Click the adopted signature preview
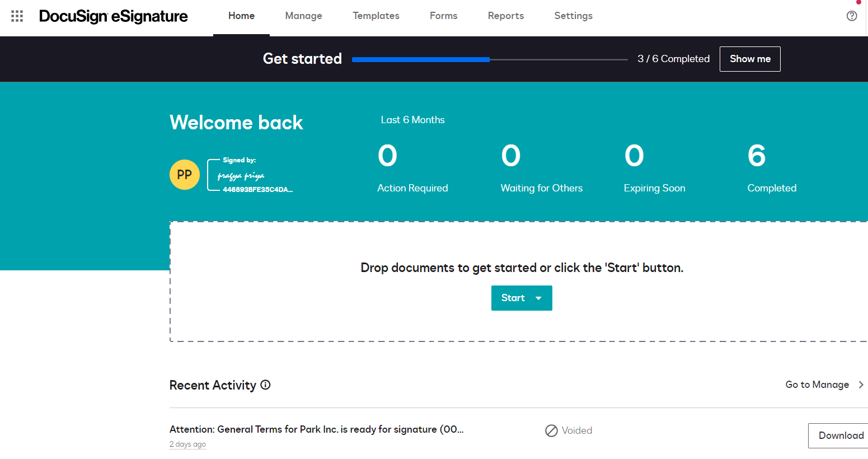The height and width of the screenshot is (459, 868). [x=251, y=174]
